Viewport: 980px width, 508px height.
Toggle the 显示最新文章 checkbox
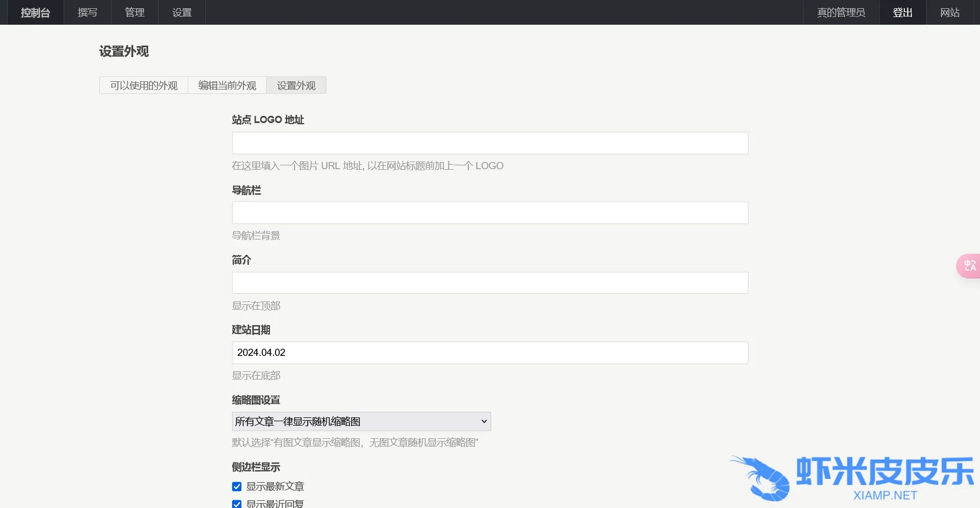pos(236,487)
